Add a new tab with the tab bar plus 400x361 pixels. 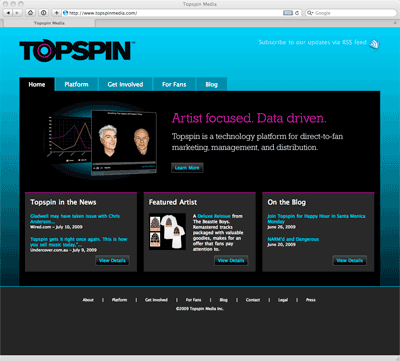click(x=395, y=23)
